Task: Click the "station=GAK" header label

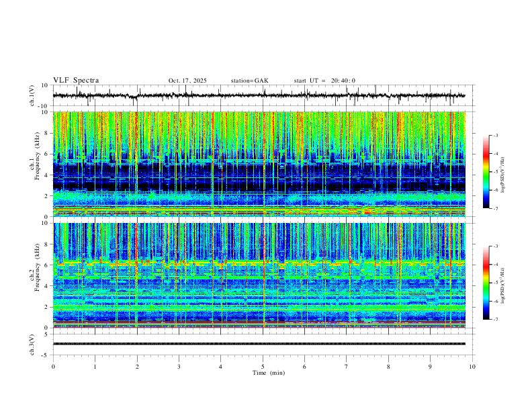Action: [x=249, y=81]
